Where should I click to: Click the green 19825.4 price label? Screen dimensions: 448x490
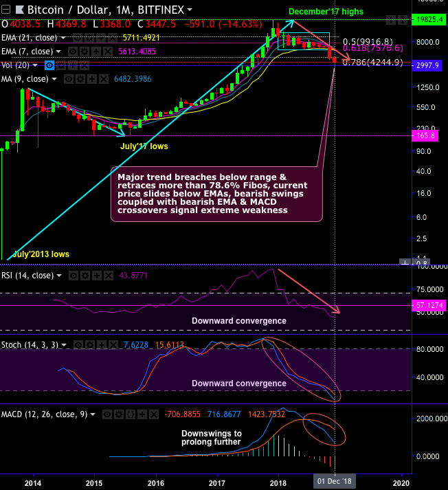pyautogui.click(x=429, y=19)
